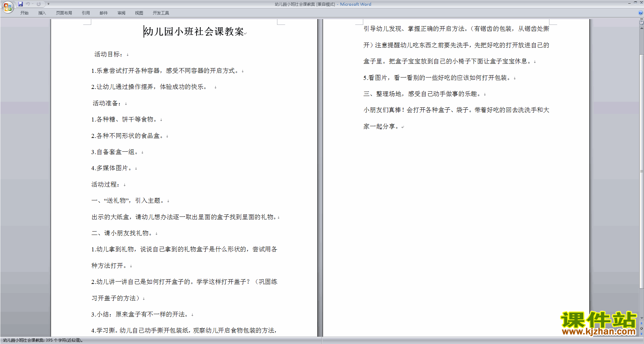Viewport: 644px width, 344px height.
Task: Open the 邮件 ribbon tab
Action: (104, 13)
